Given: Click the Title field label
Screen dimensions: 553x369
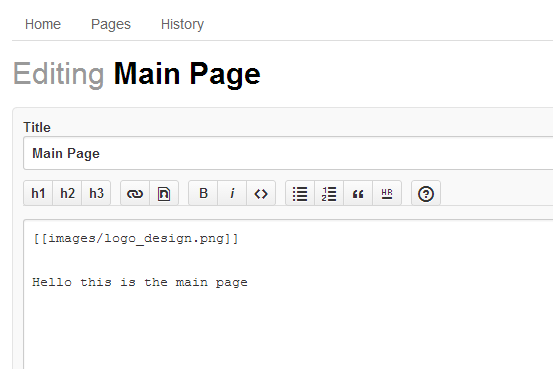Looking at the screenshot, I should [x=37, y=127].
